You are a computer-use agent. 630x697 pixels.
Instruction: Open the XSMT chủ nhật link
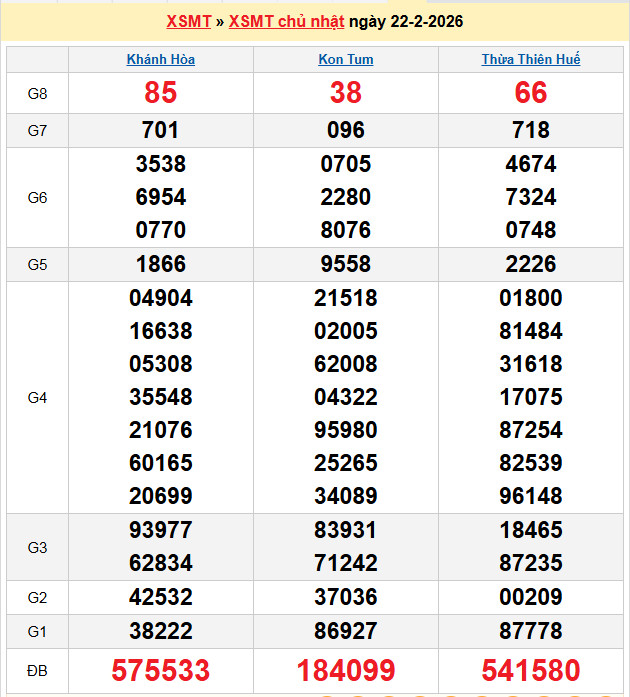tap(286, 21)
